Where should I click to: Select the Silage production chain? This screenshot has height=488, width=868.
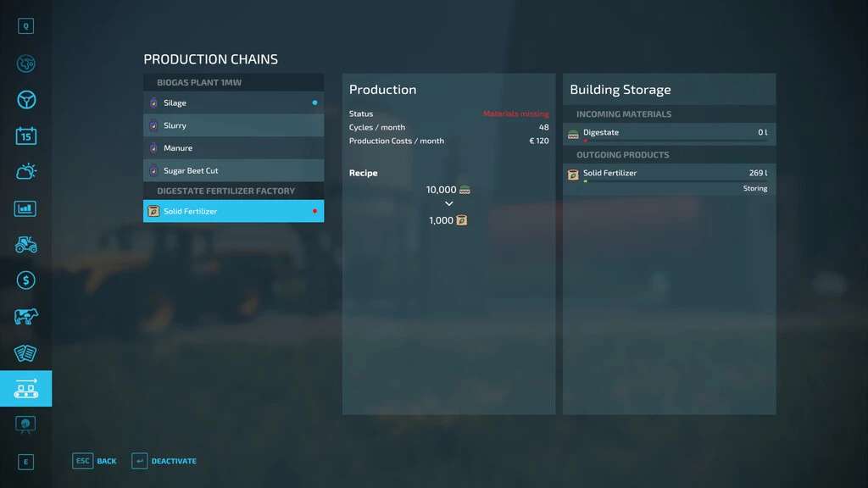pyautogui.click(x=234, y=103)
